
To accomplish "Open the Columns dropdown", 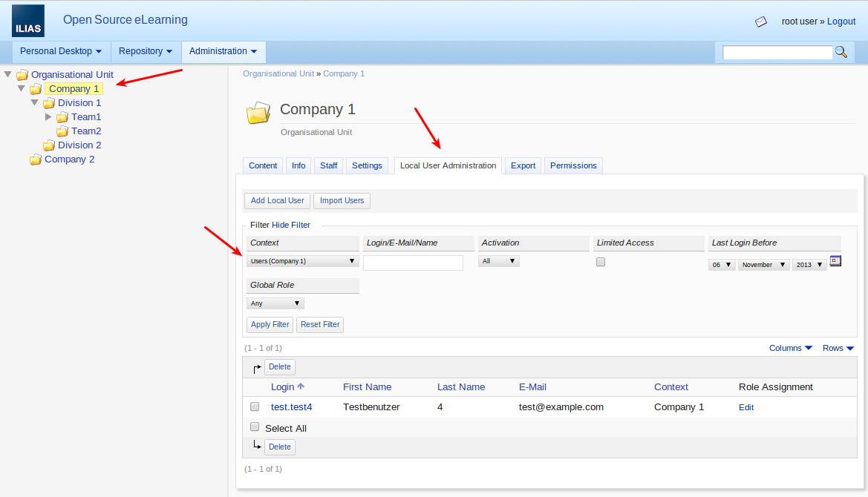I will tap(790, 348).
